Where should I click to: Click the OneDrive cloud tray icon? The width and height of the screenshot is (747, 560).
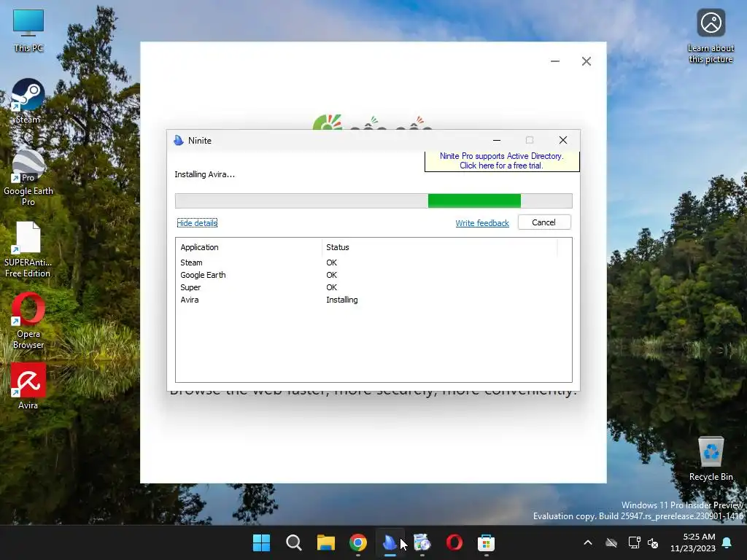[611, 542]
